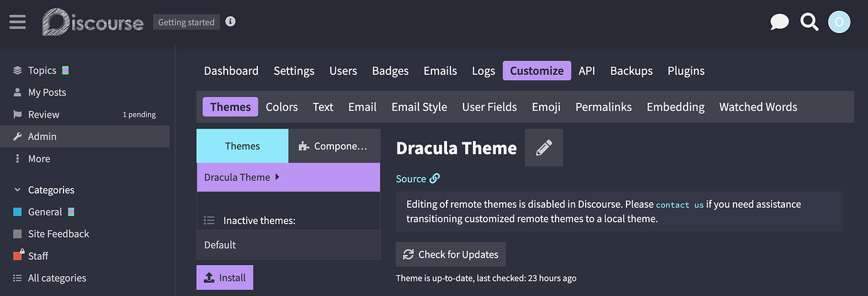Open the hamburger sidebar menu
Viewport: 868px width, 296px height.
pyautogui.click(x=18, y=22)
